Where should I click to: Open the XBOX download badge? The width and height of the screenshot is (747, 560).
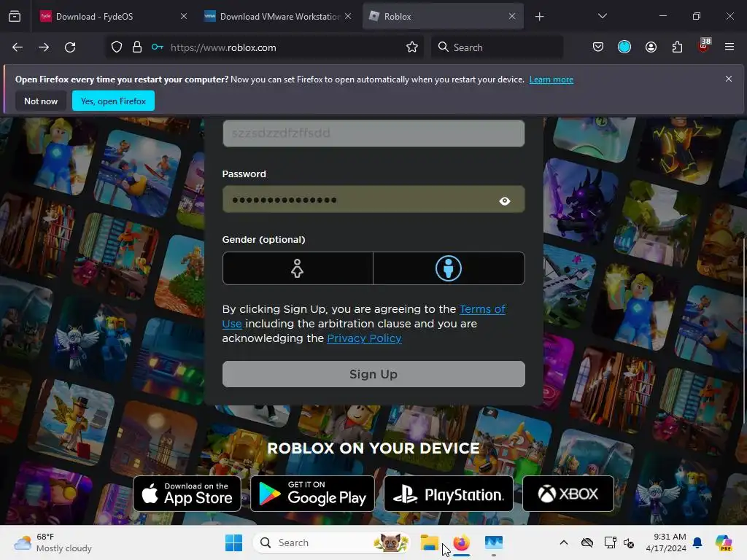(x=568, y=494)
